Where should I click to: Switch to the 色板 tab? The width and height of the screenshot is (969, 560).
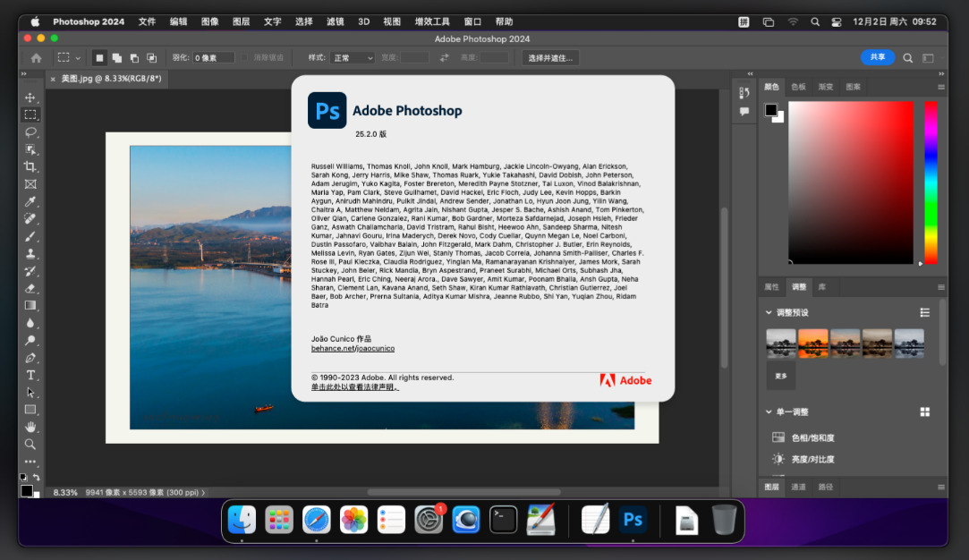click(x=798, y=87)
